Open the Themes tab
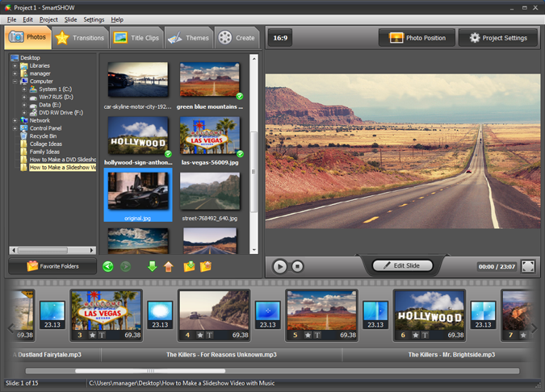 [x=189, y=37]
